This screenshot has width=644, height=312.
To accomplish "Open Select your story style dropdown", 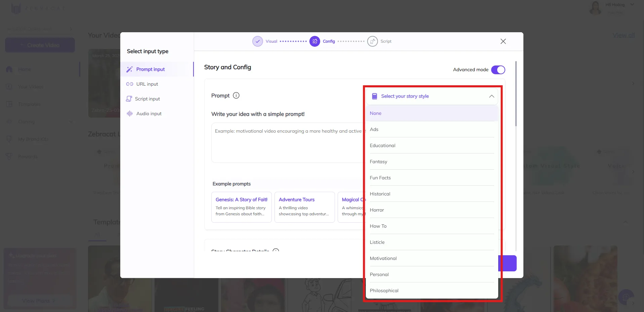I will [432, 96].
